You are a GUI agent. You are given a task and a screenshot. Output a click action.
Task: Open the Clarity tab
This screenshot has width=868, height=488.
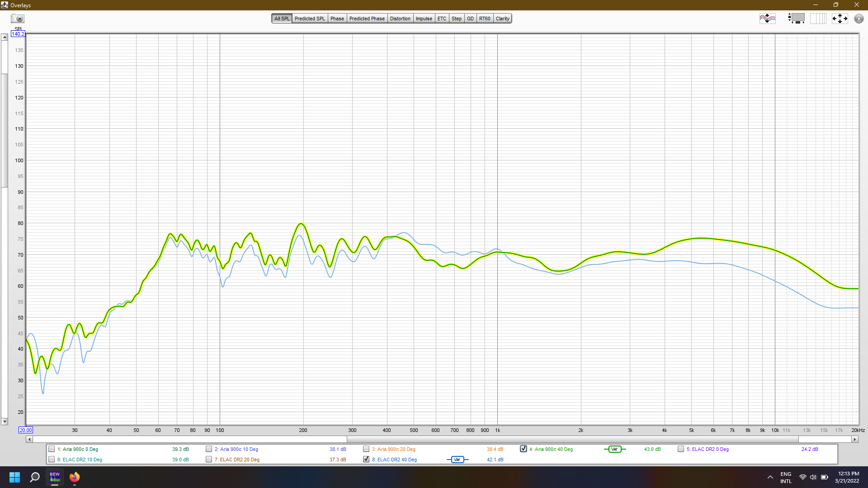pyautogui.click(x=502, y=19)
